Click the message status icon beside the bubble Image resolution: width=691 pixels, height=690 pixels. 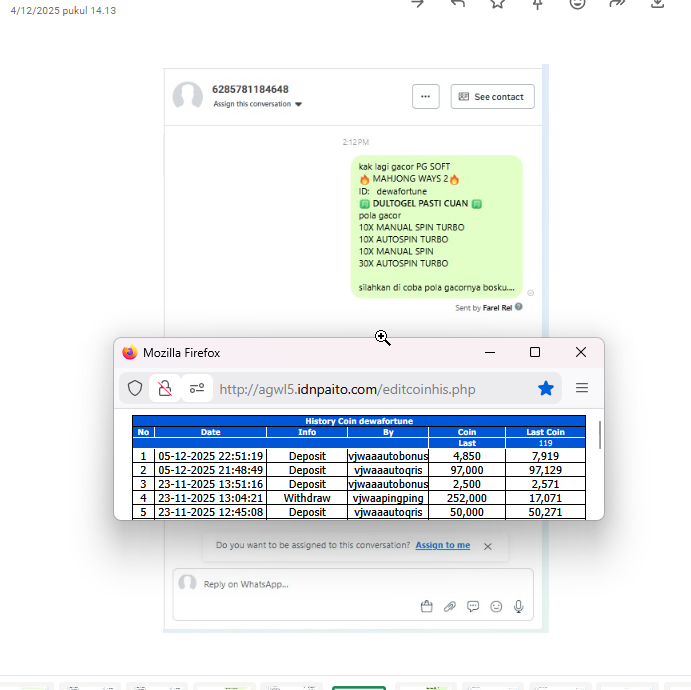point(531,293)
